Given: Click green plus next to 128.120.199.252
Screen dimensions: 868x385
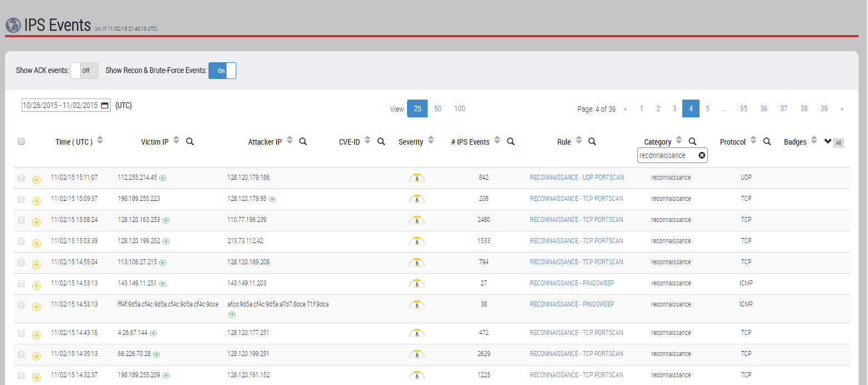Looking at the screenshot, I should pyautogui.click(x=166, y=241).
